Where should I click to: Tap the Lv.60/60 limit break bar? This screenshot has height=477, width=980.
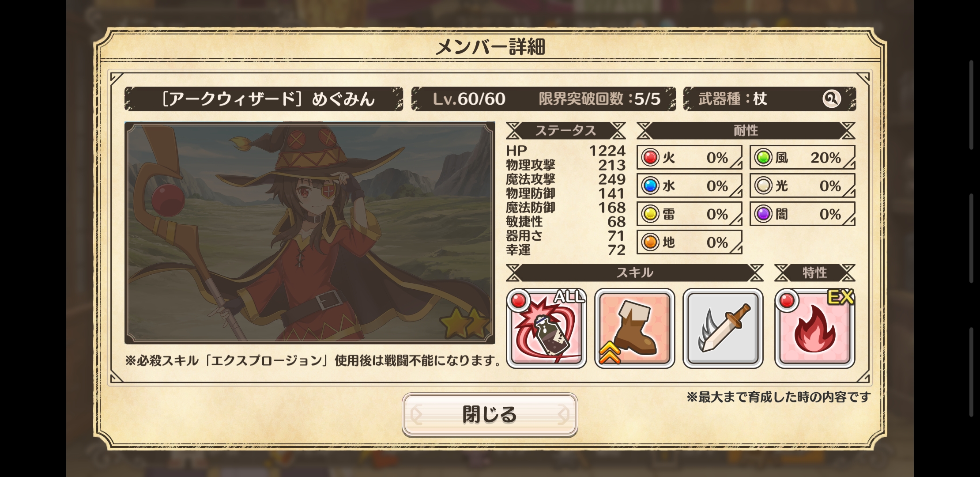[543, 99]
